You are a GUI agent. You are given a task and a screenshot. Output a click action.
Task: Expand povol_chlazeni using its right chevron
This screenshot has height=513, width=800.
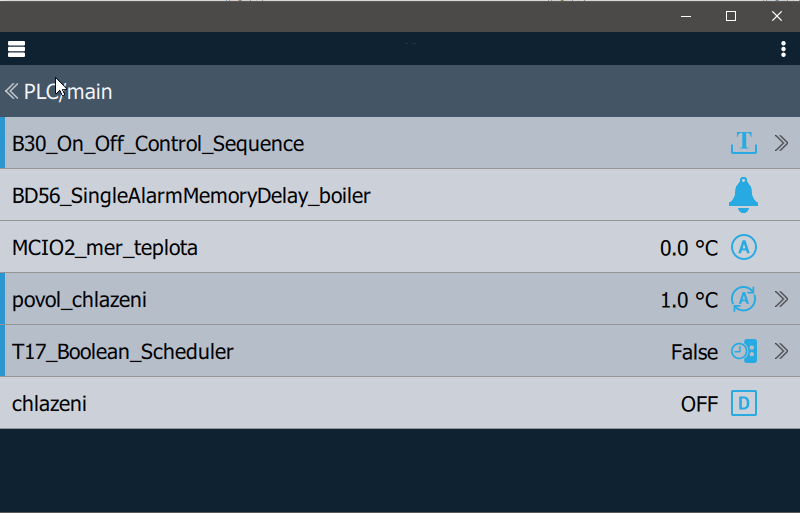[781, 299]
